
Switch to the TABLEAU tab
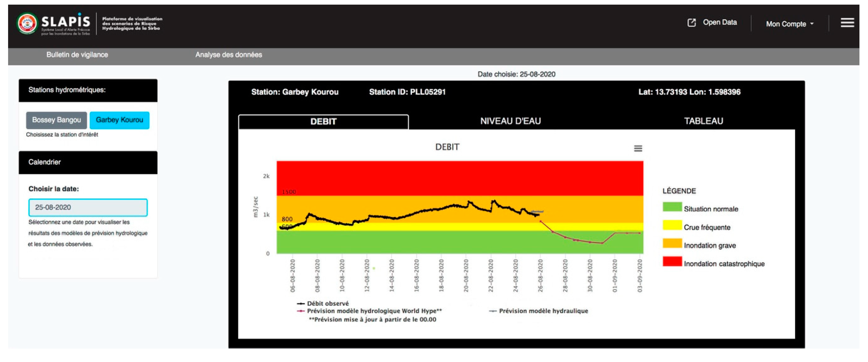click(704, 121)
